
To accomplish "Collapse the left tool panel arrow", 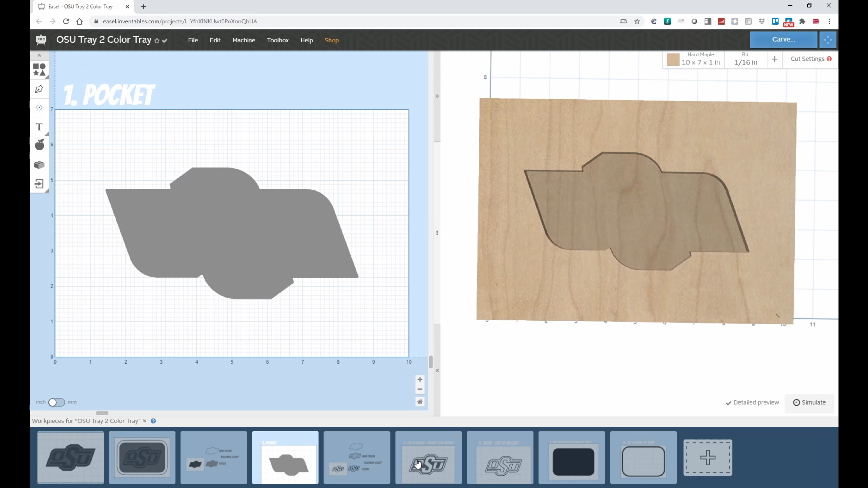I will (x=39, y=56).
